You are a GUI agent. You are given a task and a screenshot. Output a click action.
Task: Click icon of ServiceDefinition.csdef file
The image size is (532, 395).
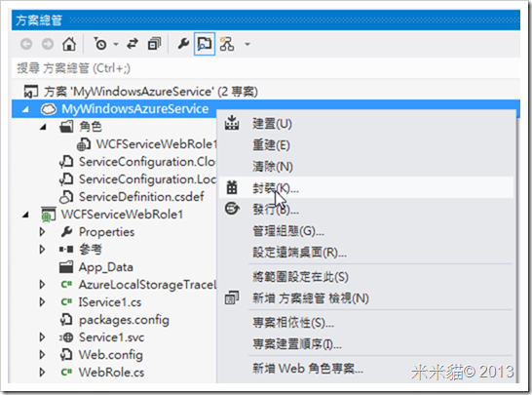pyautogui.click(x=66, y=197)
